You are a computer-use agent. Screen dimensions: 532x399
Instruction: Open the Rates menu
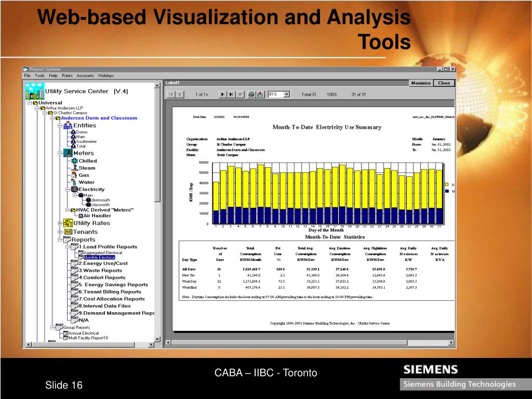point(67,76)
